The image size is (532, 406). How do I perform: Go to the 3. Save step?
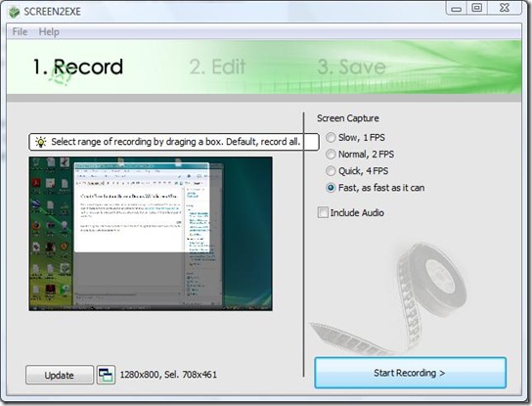[351, 67]
